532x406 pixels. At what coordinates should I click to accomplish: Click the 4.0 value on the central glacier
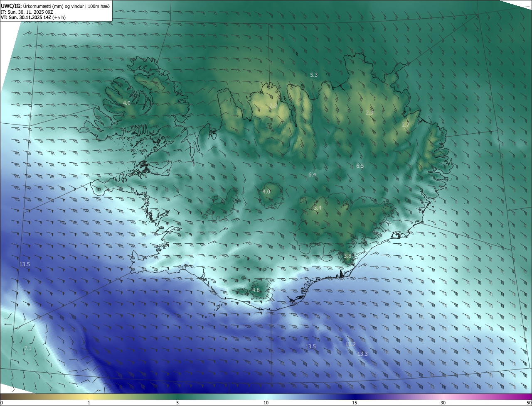266,192
